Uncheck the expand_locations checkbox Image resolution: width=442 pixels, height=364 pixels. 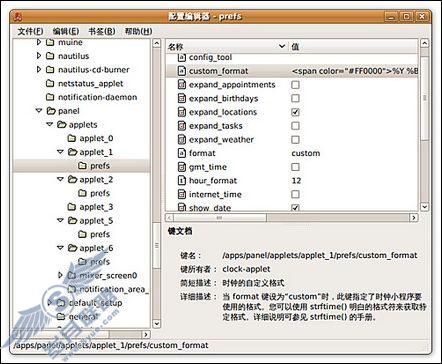(295, 112)
